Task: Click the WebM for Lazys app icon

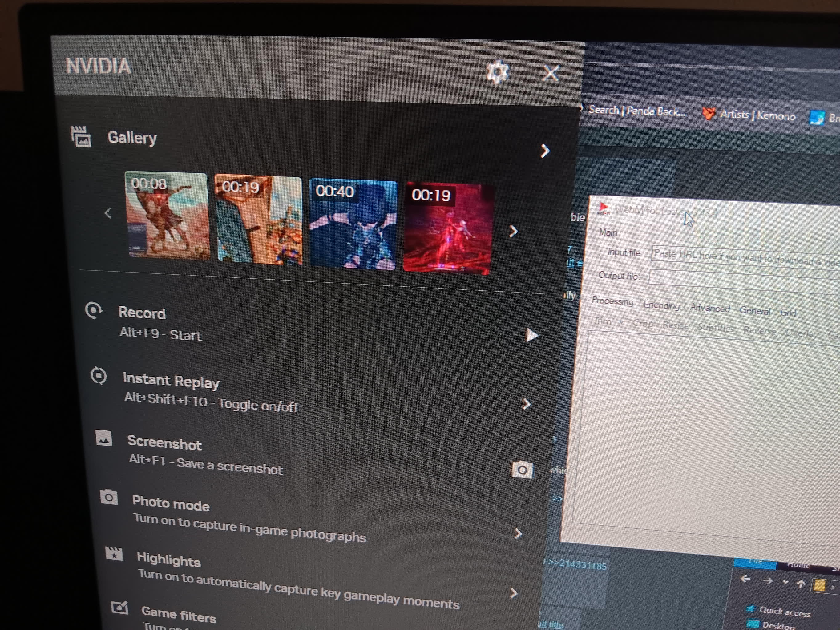Action: [x=604, y=208]
